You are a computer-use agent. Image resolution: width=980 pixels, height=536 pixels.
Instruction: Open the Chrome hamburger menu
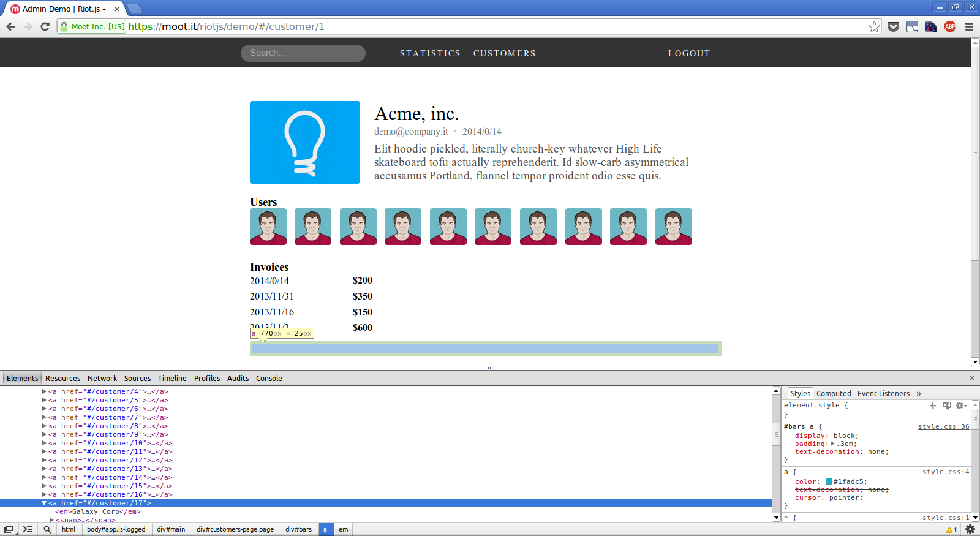(969, 26)
